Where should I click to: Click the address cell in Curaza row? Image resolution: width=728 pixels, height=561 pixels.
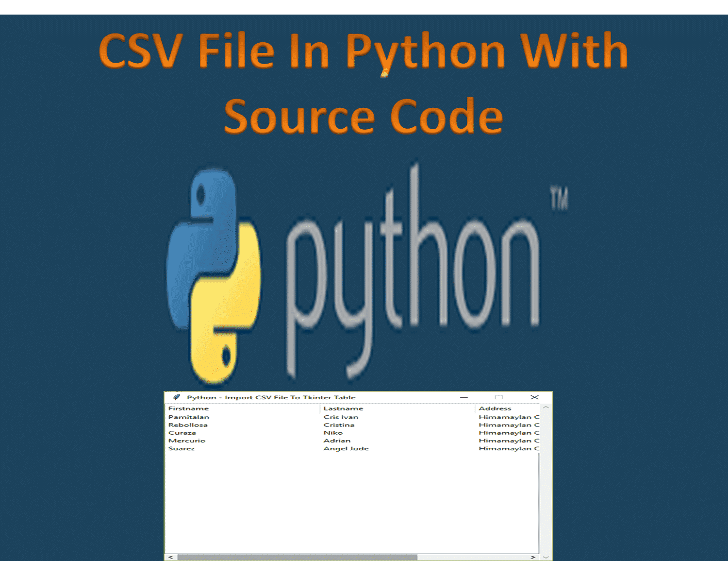509,433
